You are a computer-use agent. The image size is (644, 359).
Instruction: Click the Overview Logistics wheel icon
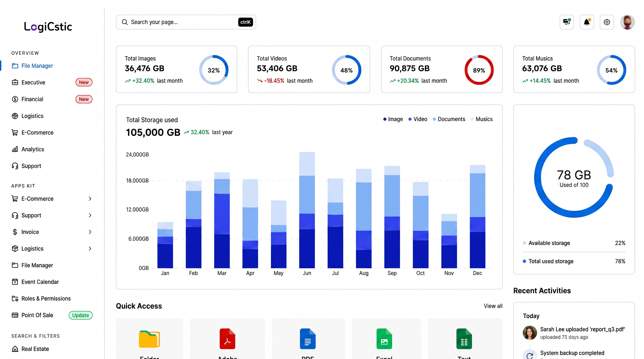tap(15, 116)
